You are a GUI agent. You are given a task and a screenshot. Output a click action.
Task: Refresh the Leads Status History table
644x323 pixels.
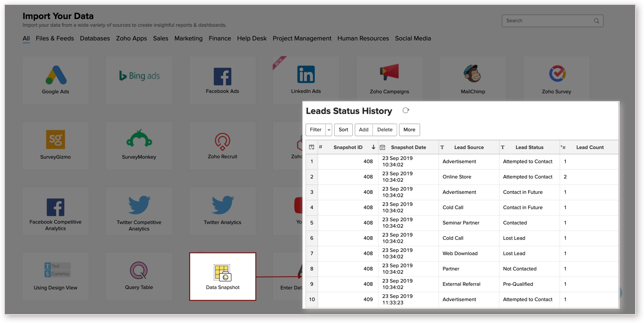[406, 111]
